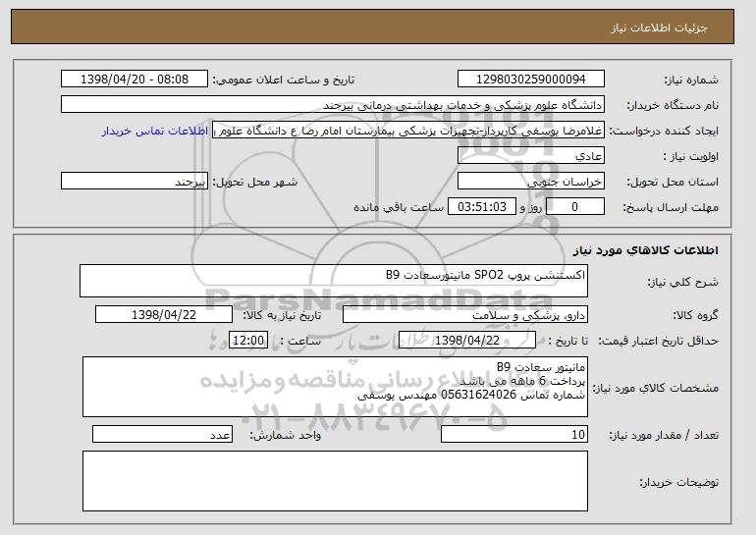Select the label مهلت ارسال پاسخ
756x535 pixels.
[x=671, y=208]
